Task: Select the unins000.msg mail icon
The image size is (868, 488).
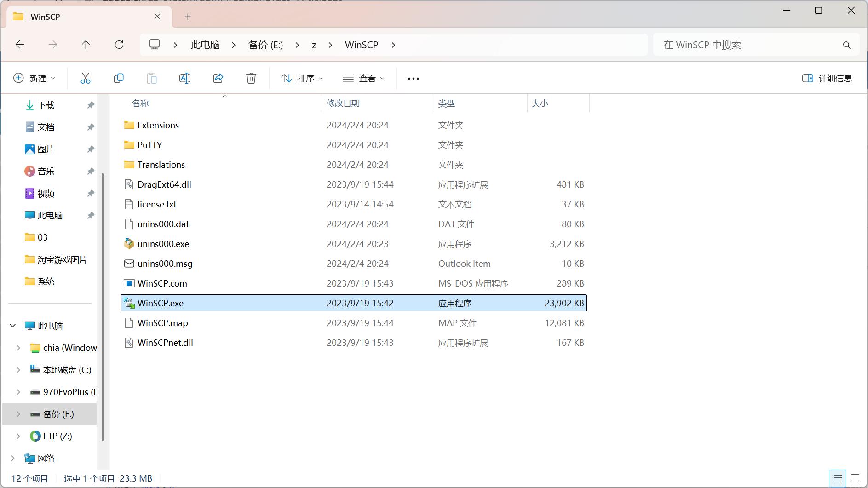Action: (129, 264)
